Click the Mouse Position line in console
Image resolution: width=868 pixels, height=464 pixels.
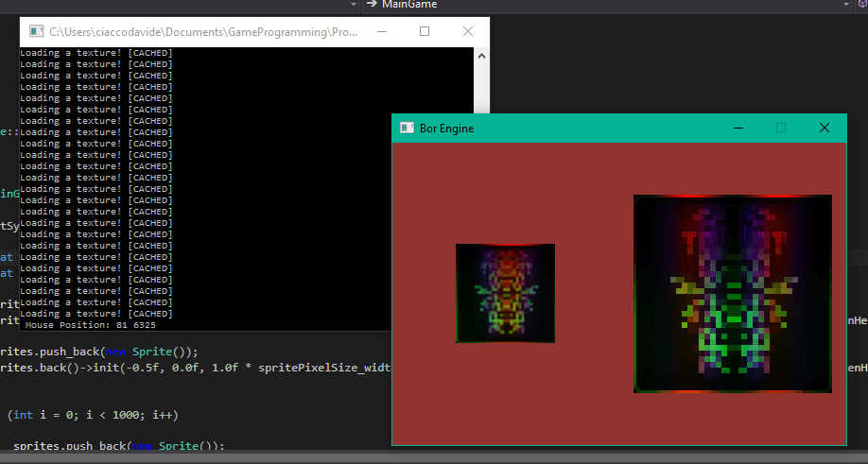point(90,325)
